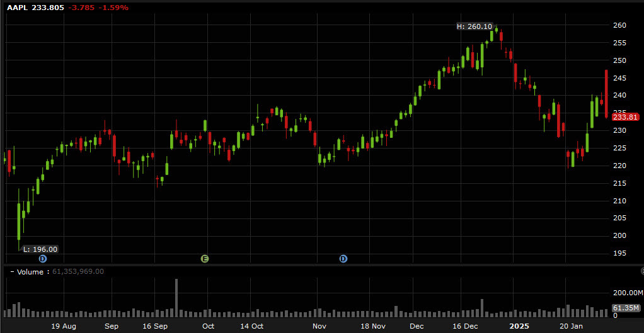The width and height of the screenshot is (644, 333).
Task: Click the green E earnings marker
Action: 205,258
